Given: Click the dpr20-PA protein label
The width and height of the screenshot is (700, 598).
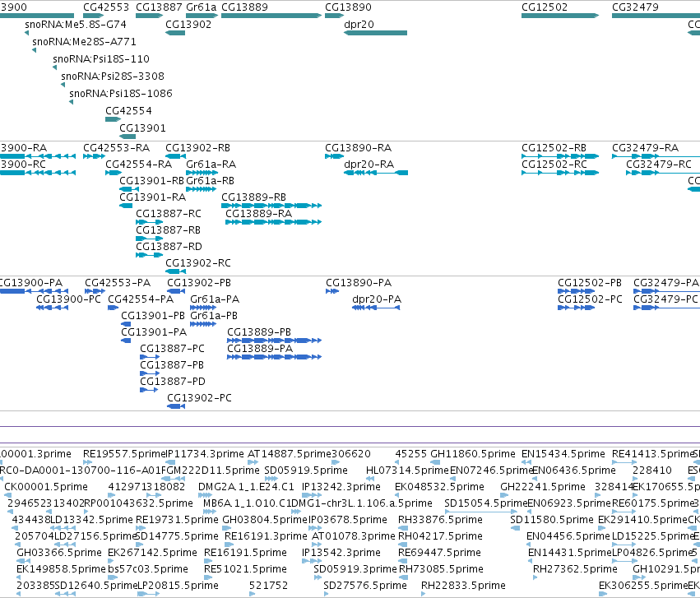Looking at the screenshot, I should click(377, 299).
